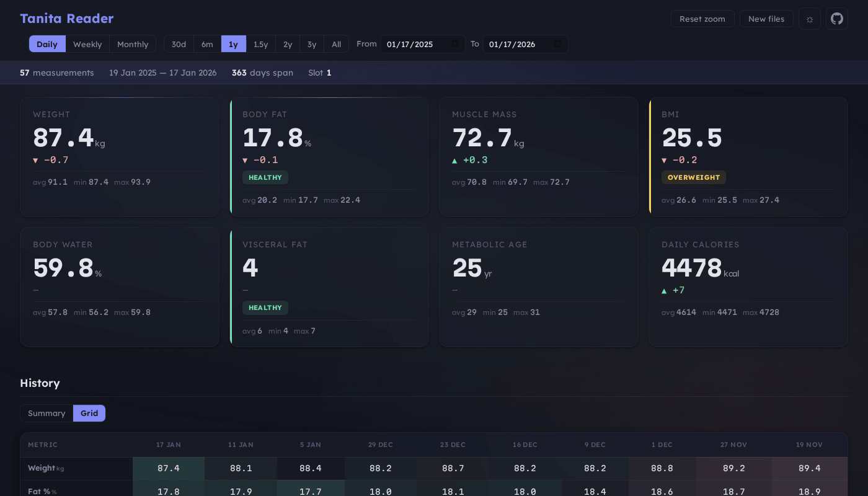868x496 pixels.
Task: Click the History section heading
Action: click(40, 383)
